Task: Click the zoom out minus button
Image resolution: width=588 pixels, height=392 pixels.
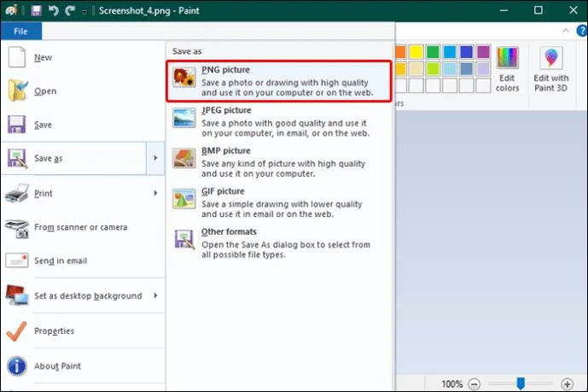Action: click(x=474, y=384)
